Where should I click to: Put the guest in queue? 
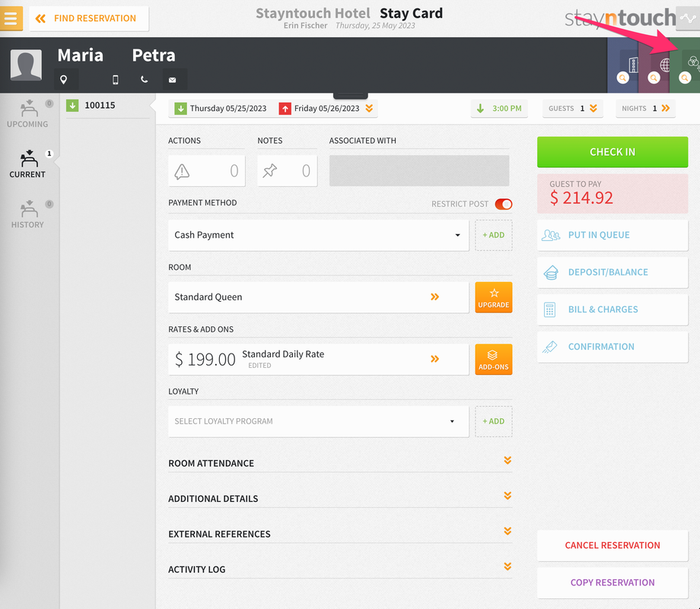[x=612, y=235]
